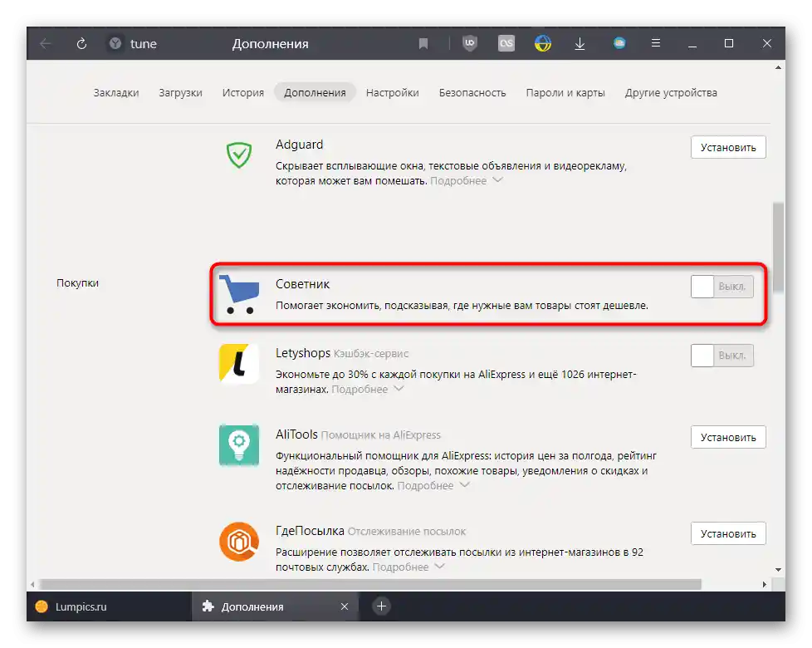Click the address bar showing tune
Image resolution: width=812 pixels, height=648 pixels.
144,43
